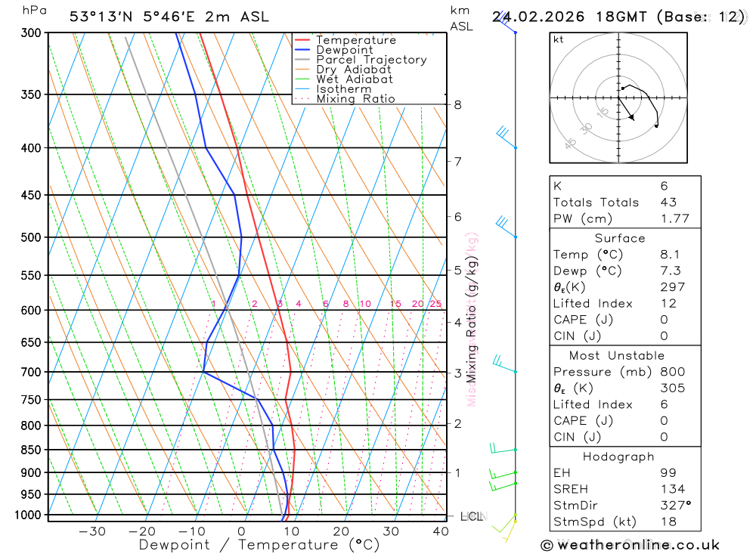
Task: Click the 700 hPa pressure axis label
Action: tap(31, 372)
